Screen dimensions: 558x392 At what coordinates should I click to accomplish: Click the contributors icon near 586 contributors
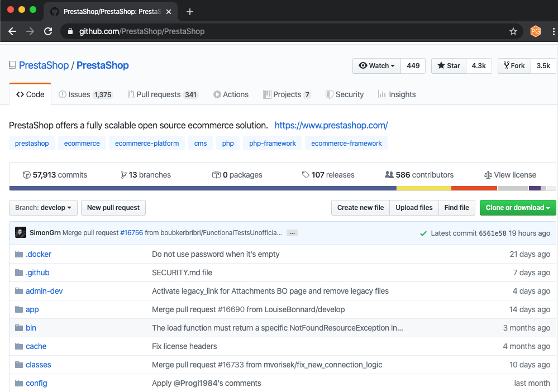click(x=389, y=175)
